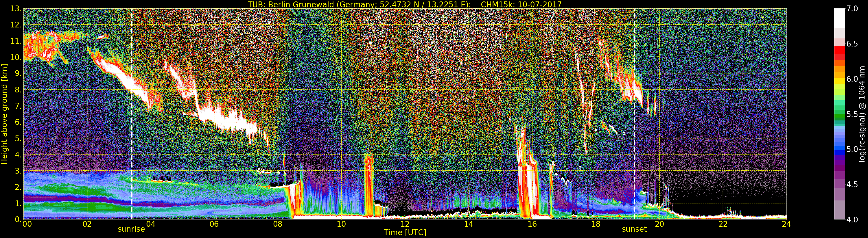This screenshot has width=868, height=238.
Task: Click the 'Time [UTC]' axis label
Action: tap(405, 233)
